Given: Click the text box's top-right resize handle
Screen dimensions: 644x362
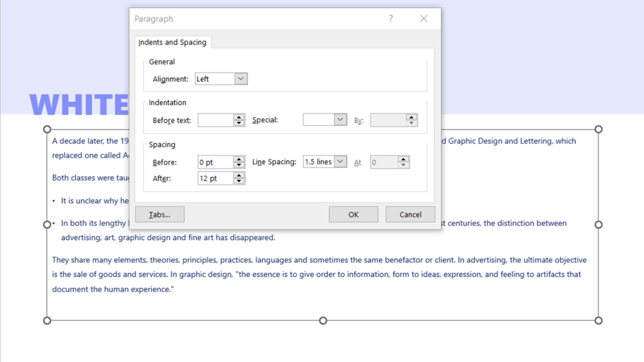Looking at the screenshot, I should [598, 129].
